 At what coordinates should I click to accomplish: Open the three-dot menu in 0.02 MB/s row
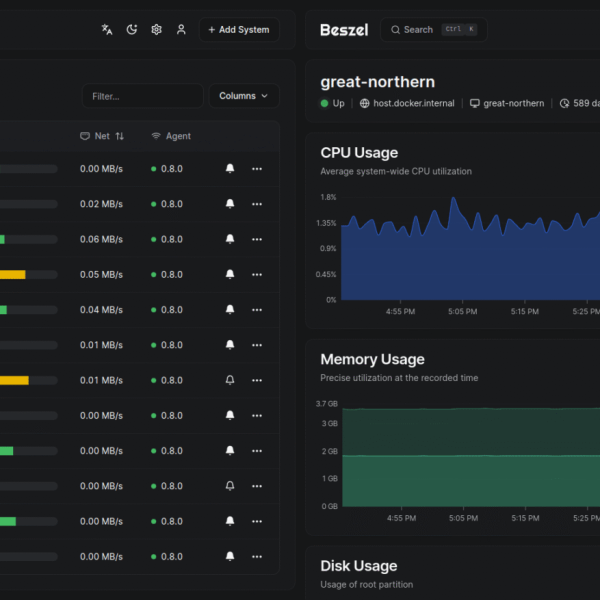tap(257, 204)
